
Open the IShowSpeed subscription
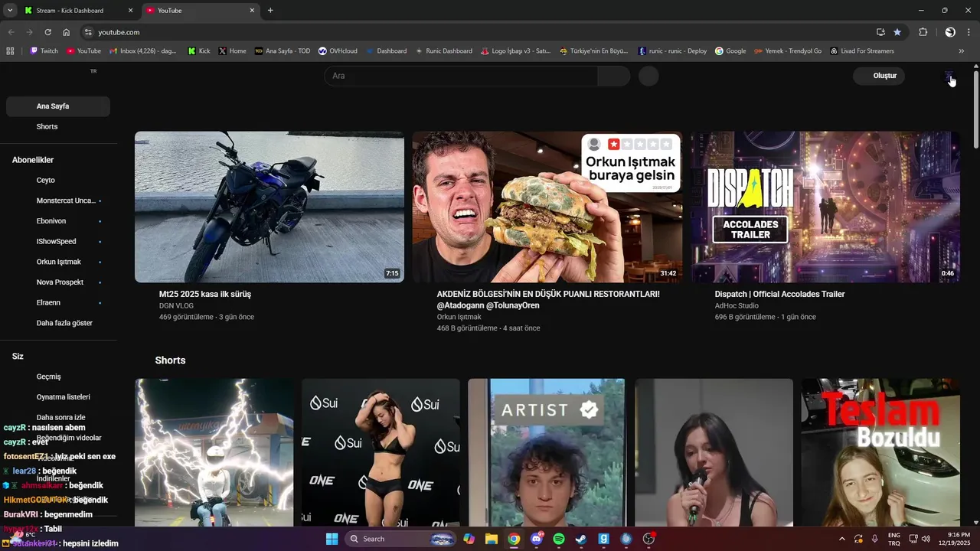(58, 241)
